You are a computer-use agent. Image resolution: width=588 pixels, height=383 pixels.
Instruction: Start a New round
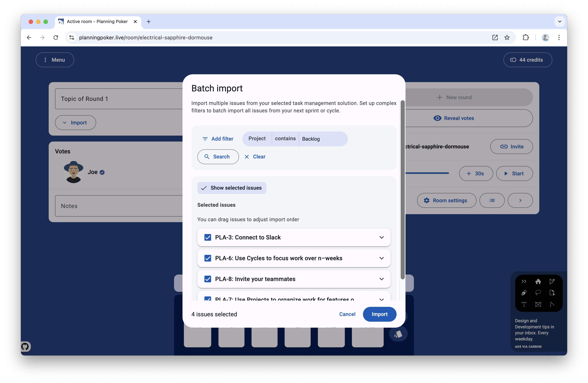click(x=469, y=97)
